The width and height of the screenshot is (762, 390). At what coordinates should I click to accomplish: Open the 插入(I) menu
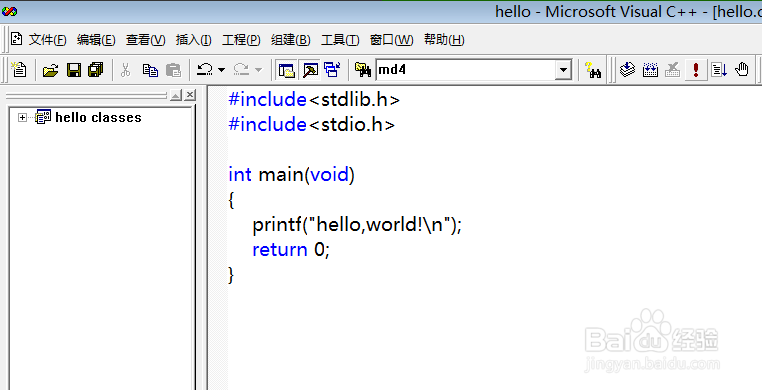tap(193, 40)
